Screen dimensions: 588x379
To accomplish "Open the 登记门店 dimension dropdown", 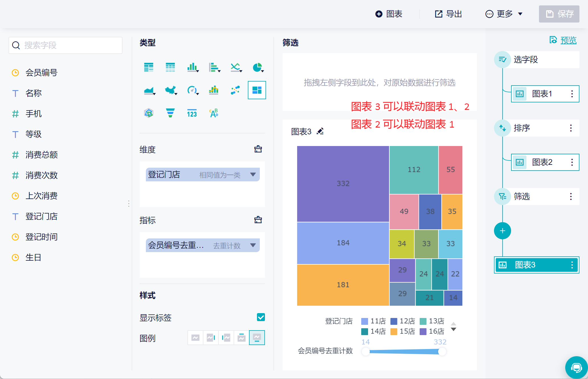I will tap(253, 175).
